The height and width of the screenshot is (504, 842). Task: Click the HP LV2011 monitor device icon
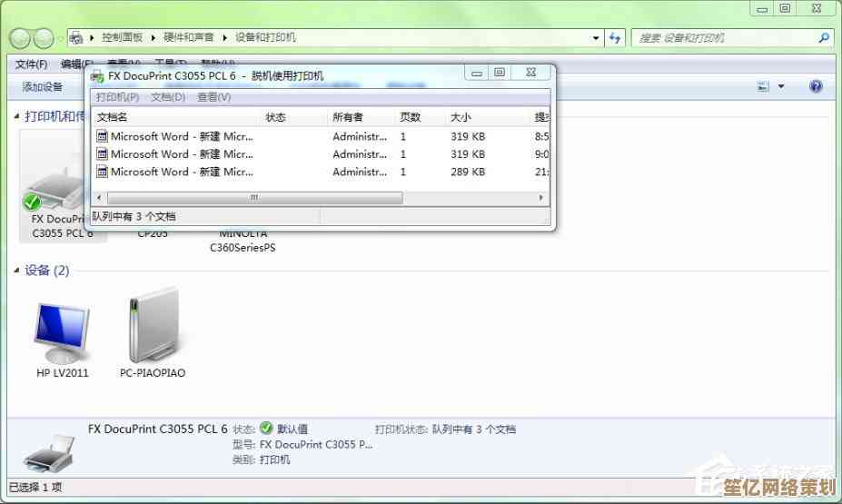click(62, 332)
